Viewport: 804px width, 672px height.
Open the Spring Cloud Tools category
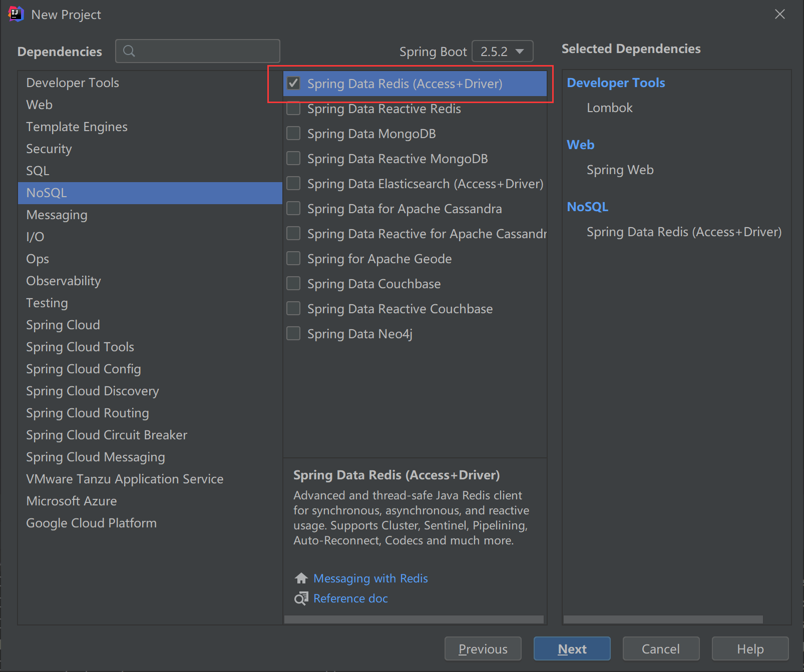click(x=150, y=347)
